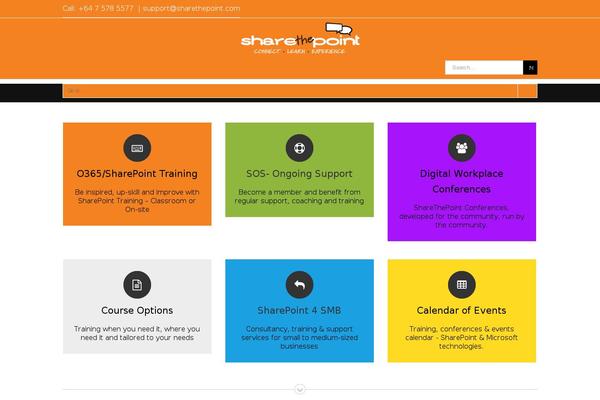
Task: Click the arrow at the navigation bar's right end
Action: pyautogui.click(x=527, y=91)
